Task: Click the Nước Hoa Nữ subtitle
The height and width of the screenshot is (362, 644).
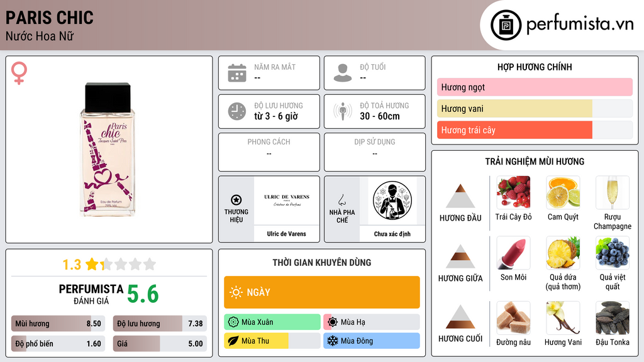Action: click(40, 36)
